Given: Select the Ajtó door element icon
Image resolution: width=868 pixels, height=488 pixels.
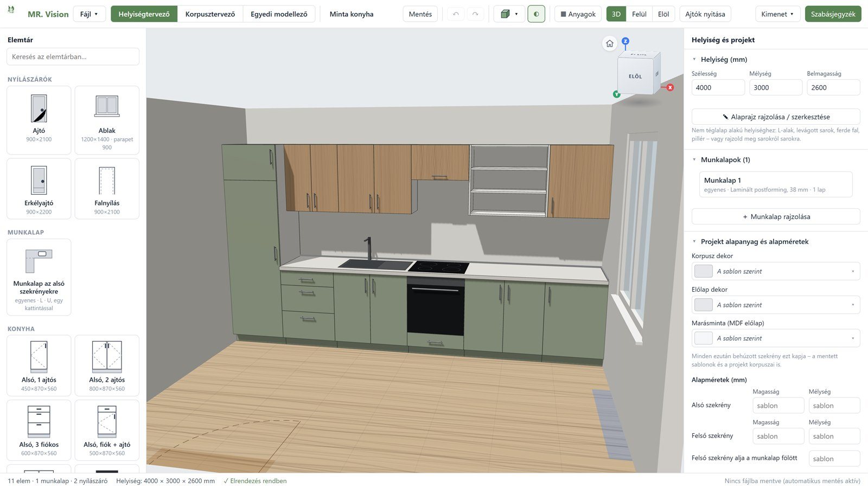Looking at the screenshot, I should pyautogui.click(x=39, y=108).
